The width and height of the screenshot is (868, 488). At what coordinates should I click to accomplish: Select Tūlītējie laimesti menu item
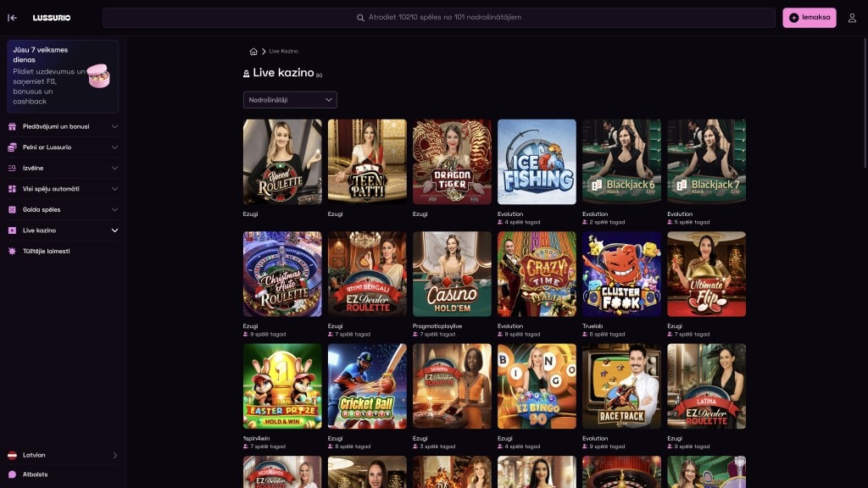(x=63, y=251)
